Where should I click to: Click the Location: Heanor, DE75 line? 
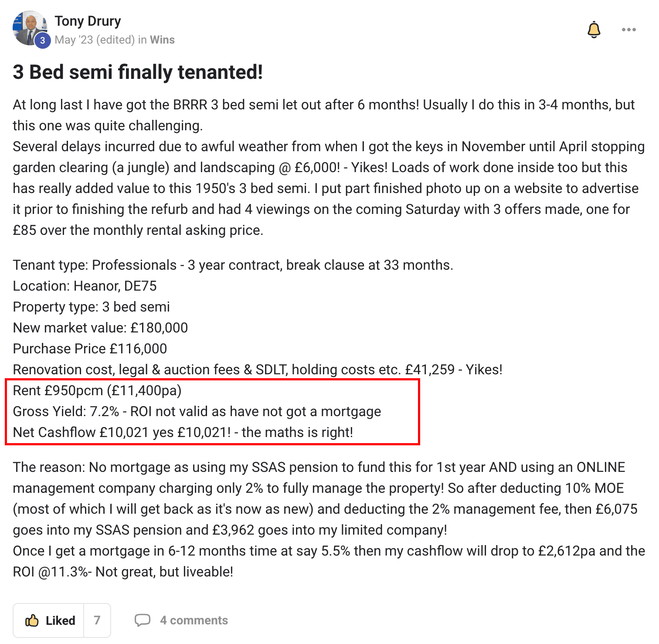point(85,286)
